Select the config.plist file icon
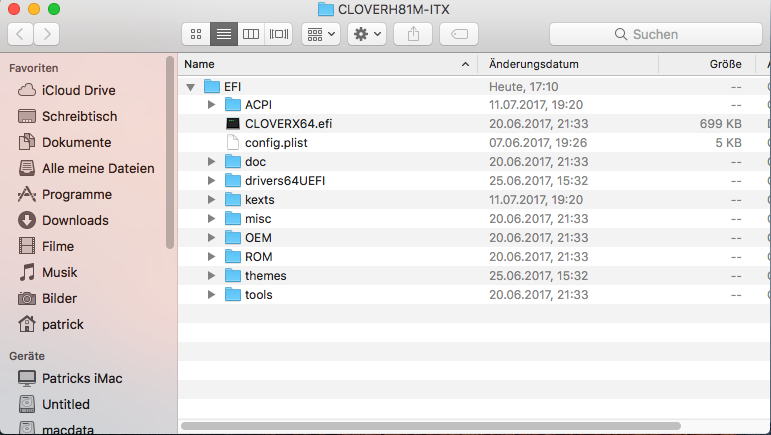Screen dimensions: 771x435 click(233, 143)
